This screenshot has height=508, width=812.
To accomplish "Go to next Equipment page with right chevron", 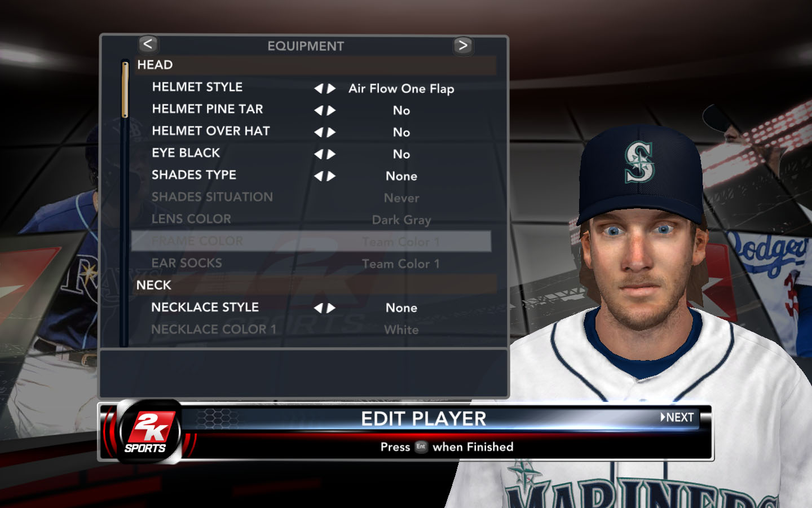I will [x=463, y=46].
